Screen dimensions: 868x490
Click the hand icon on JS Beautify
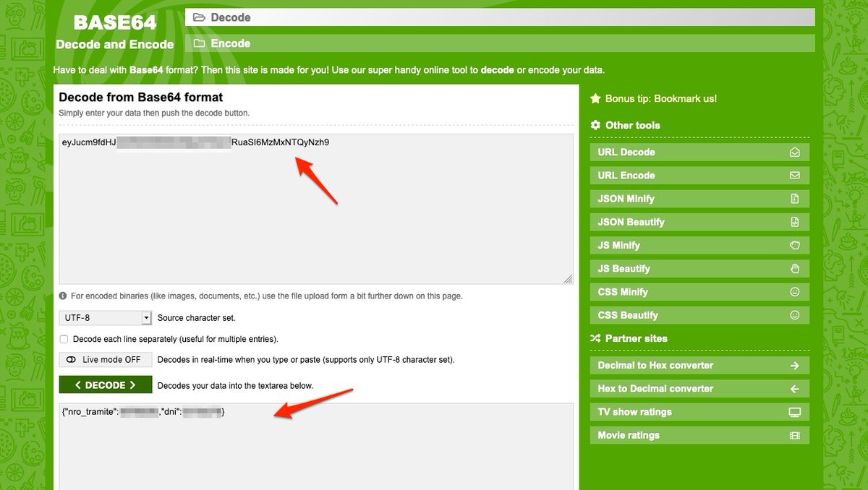[795, 269]
